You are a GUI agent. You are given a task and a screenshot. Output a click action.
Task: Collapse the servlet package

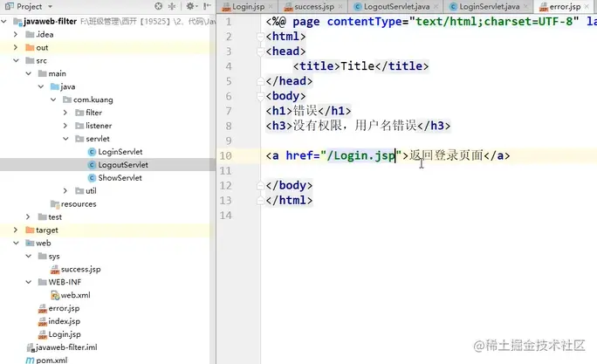pos(65,139)
